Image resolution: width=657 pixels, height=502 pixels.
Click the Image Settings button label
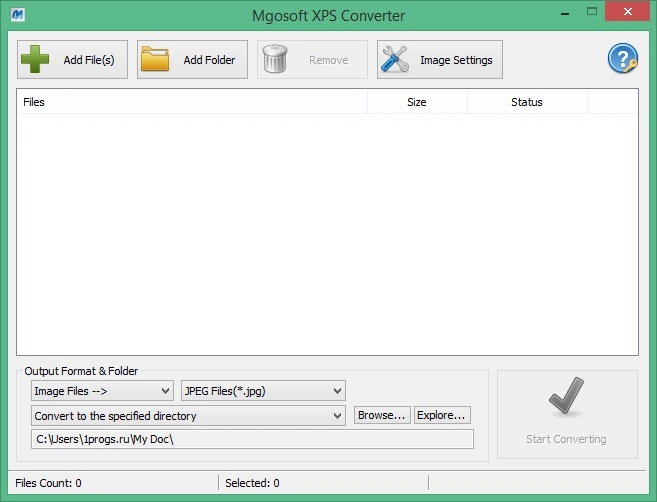pos(456,60)
